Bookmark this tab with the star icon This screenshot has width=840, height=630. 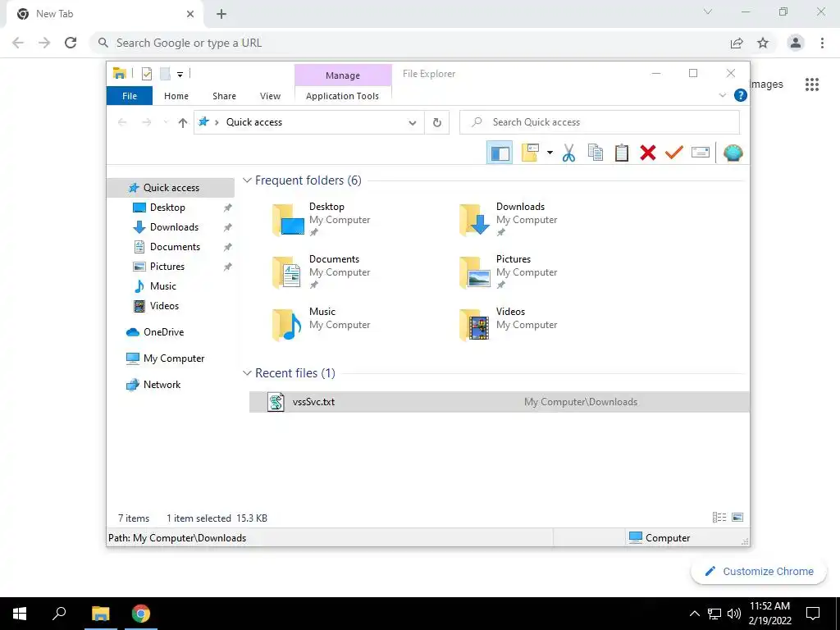pyautogui.click(x=763, y=43)
